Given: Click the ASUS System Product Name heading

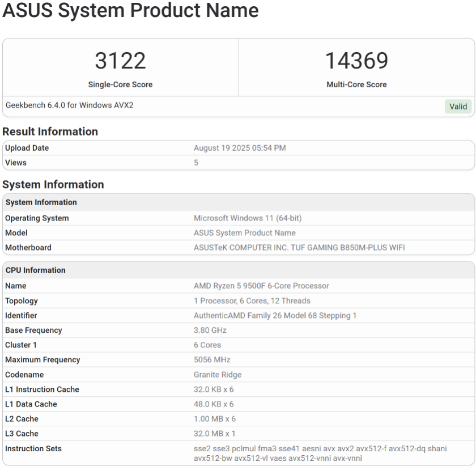Looking at the screenshot, I should click(x=130, y=10).
